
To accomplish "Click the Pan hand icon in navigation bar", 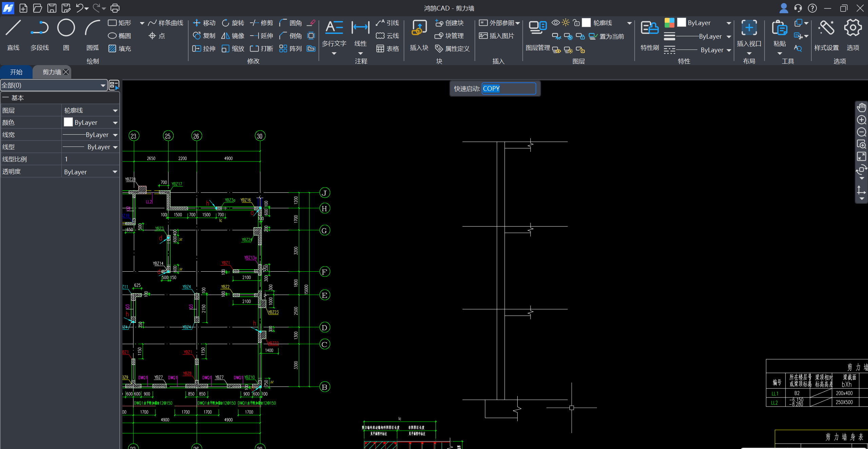I will click(x=861, y=108).
